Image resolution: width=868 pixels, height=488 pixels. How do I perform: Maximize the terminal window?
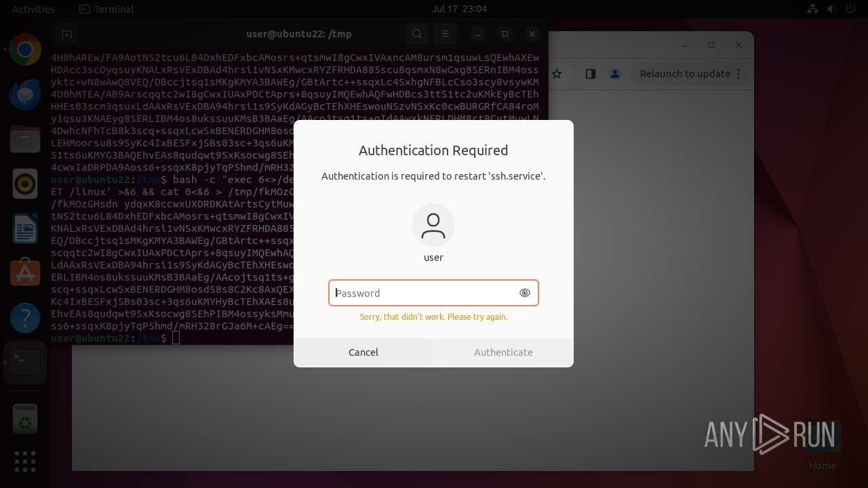tap(505, 34)
